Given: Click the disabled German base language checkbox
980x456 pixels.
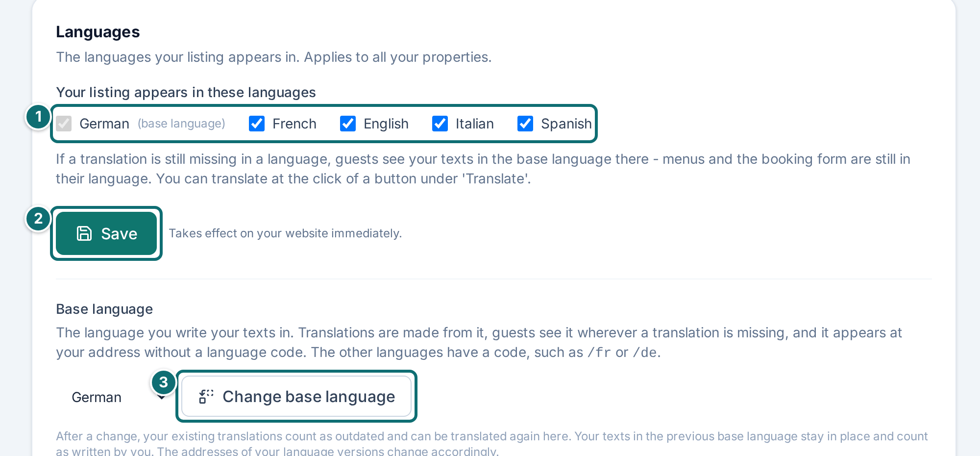Looking at the screenshot, I should (x=64, y=124).
